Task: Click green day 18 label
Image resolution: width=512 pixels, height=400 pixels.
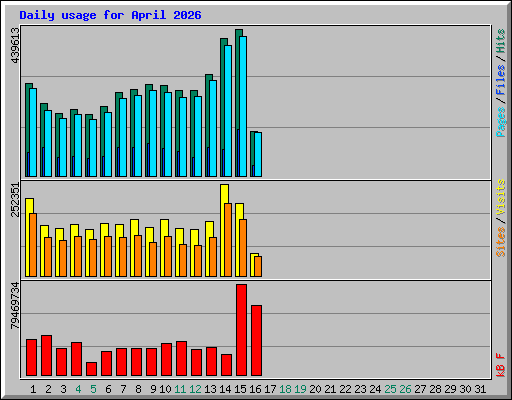Action: pos(285,389)
